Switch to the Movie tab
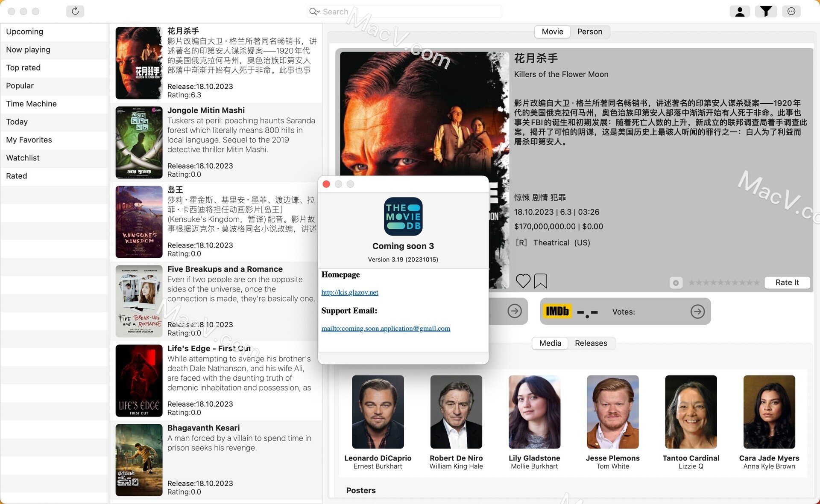This screenshot has width=820, height=504. [x=552, y=32]
